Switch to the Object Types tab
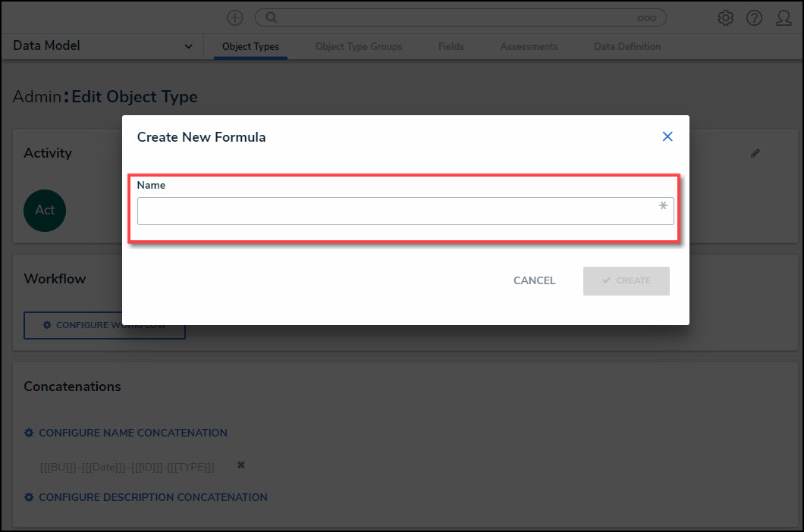 (x=250, y=47)
